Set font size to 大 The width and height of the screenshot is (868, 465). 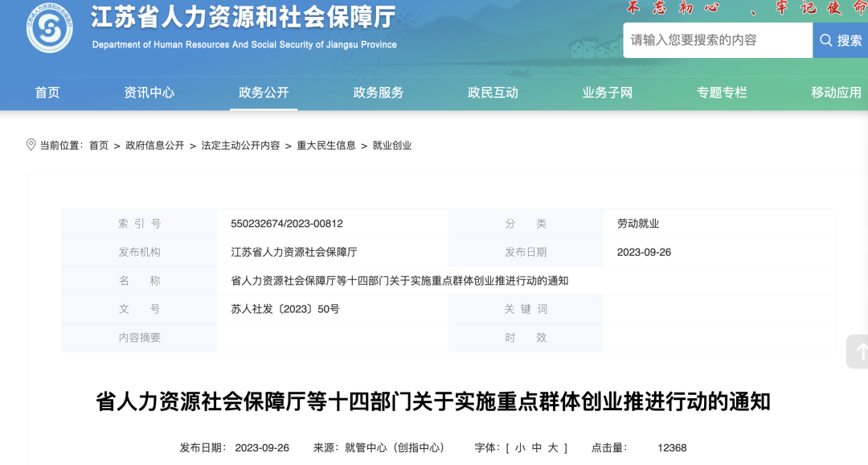point(553,448)
